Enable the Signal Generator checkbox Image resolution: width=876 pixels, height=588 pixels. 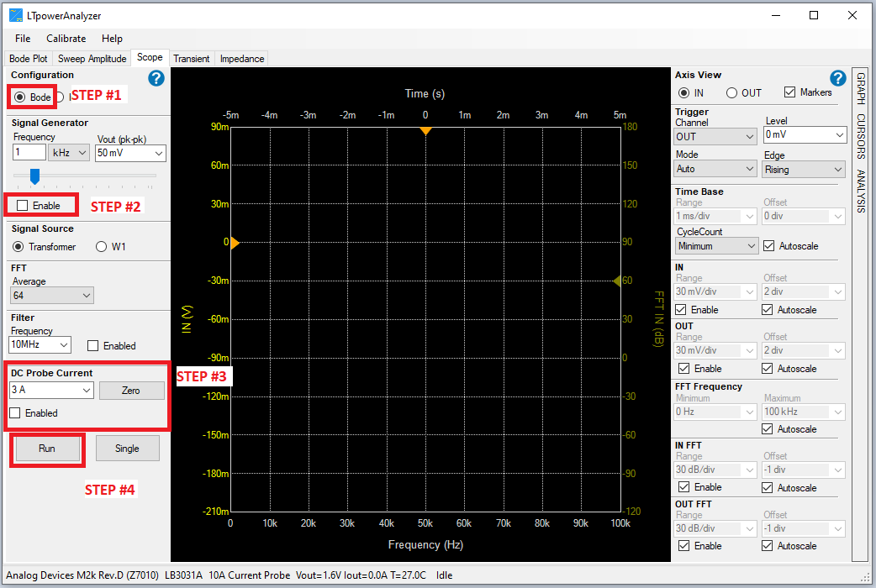point(23,205)
